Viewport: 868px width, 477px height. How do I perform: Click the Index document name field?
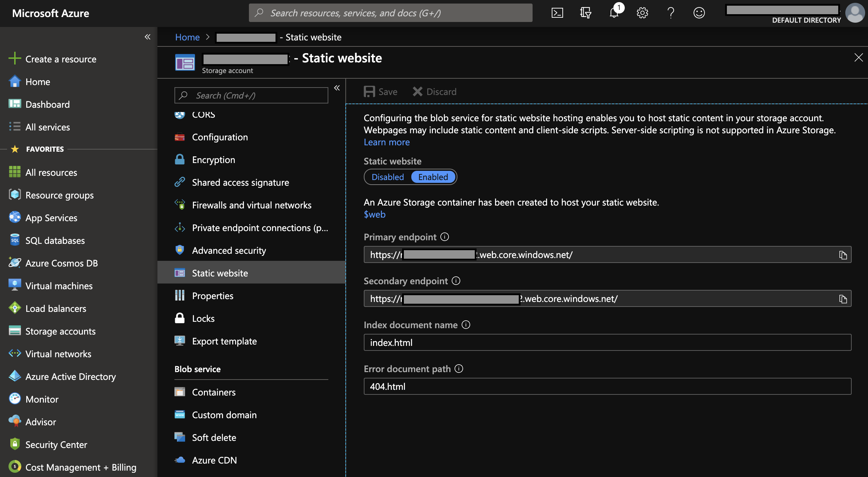coord(607,343)
